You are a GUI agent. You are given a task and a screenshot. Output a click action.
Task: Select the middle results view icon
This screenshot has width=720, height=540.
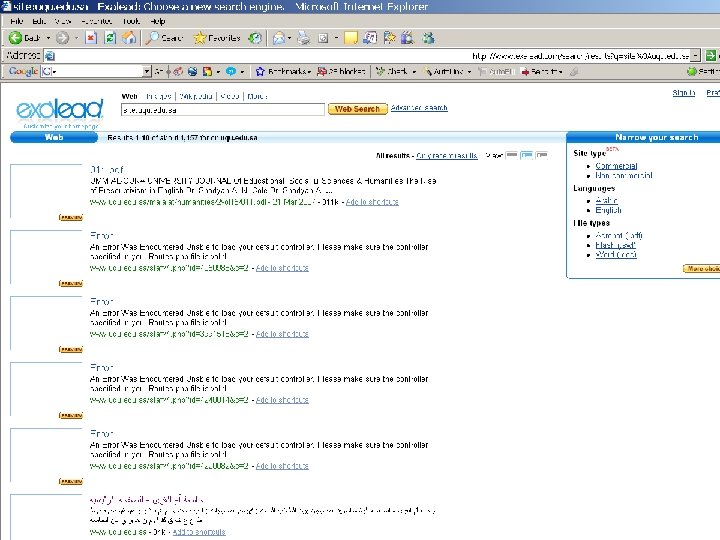pyautogui.click(x=527, y=155)
